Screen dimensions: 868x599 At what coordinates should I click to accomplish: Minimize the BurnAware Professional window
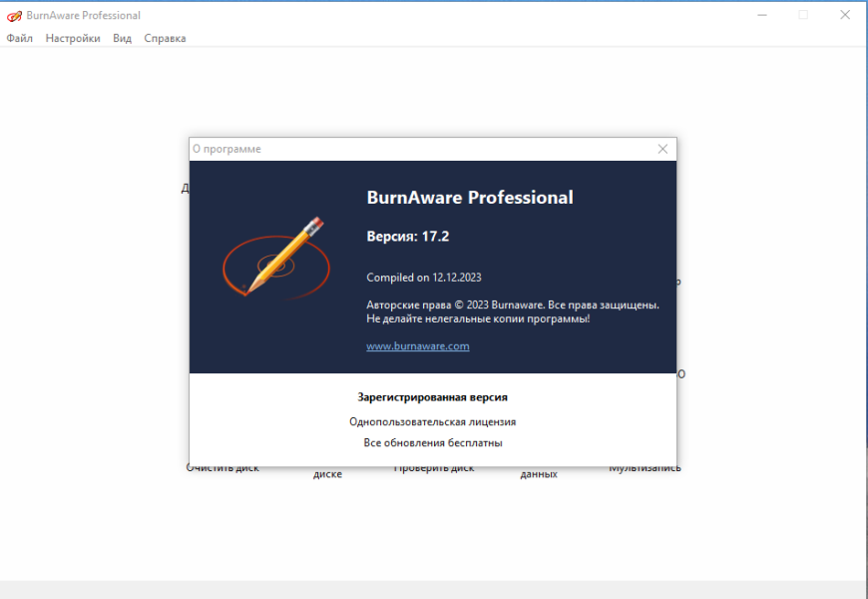762,15
